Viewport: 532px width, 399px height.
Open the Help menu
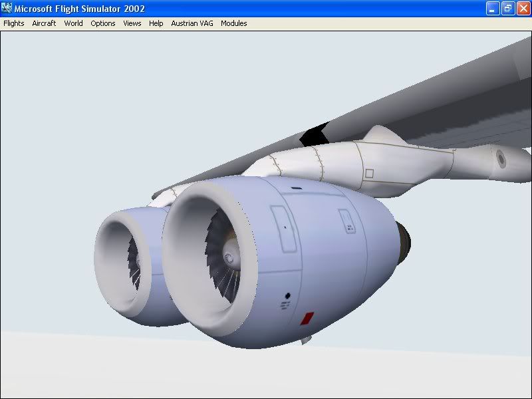pos(156,23)
